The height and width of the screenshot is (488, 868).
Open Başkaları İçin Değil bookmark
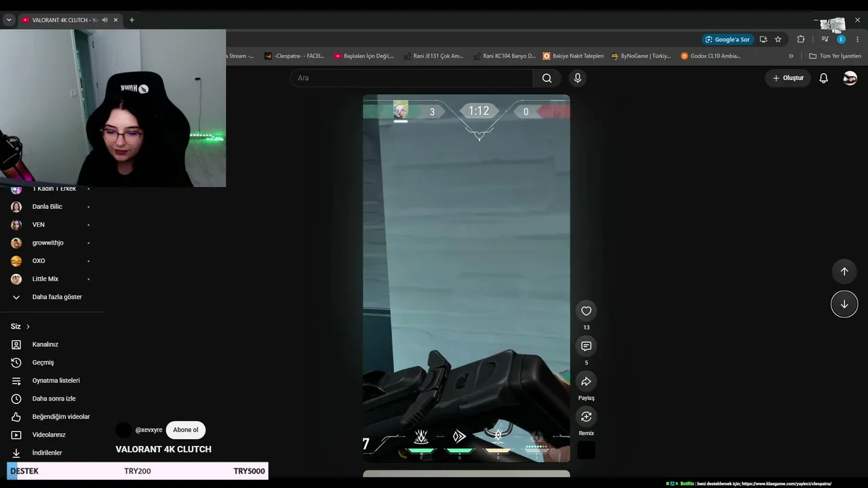point(364,56)
